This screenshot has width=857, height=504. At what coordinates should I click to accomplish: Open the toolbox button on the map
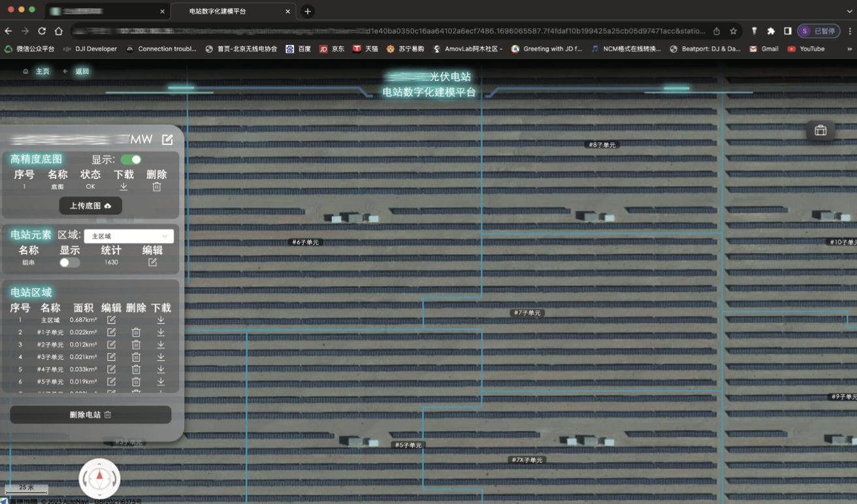[x=820, y=131]
